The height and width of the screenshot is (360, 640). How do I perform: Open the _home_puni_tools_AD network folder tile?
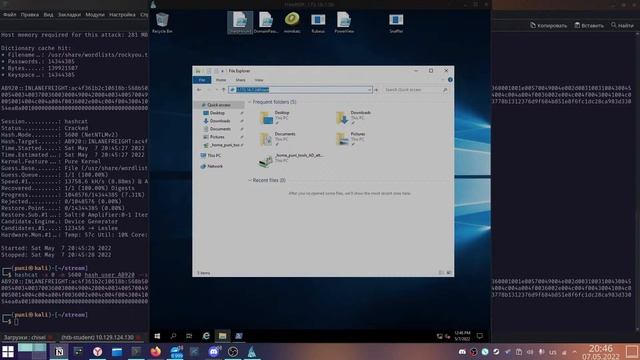291,160
